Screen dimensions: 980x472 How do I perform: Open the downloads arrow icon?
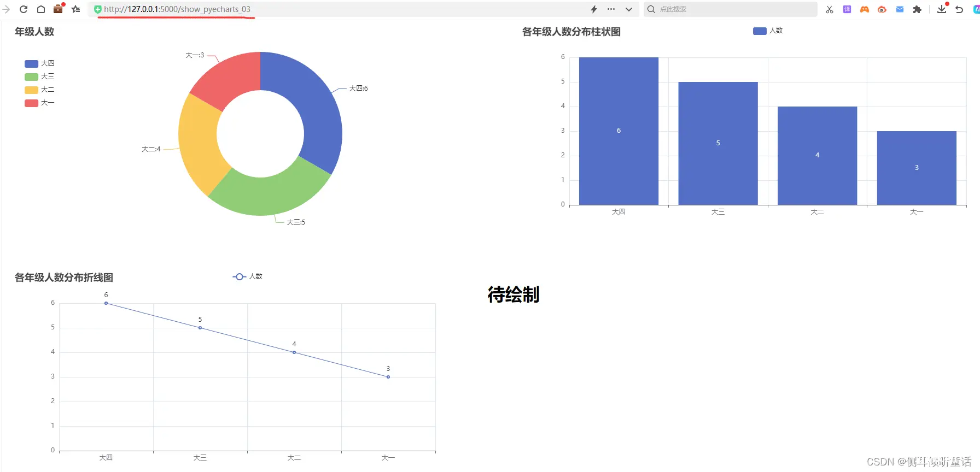[942, 9]
